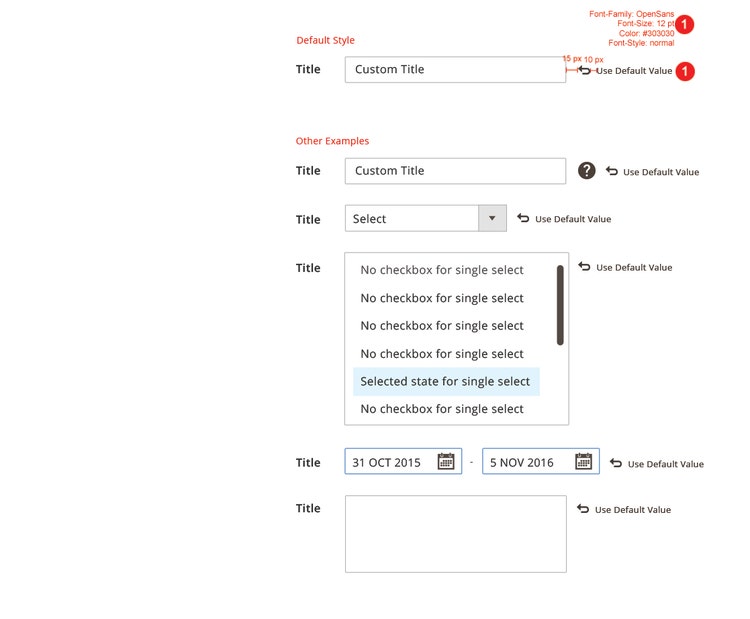750x619 pixels.
Task: Click undo arrow icon beside the list box
Action: click(584, 267)
